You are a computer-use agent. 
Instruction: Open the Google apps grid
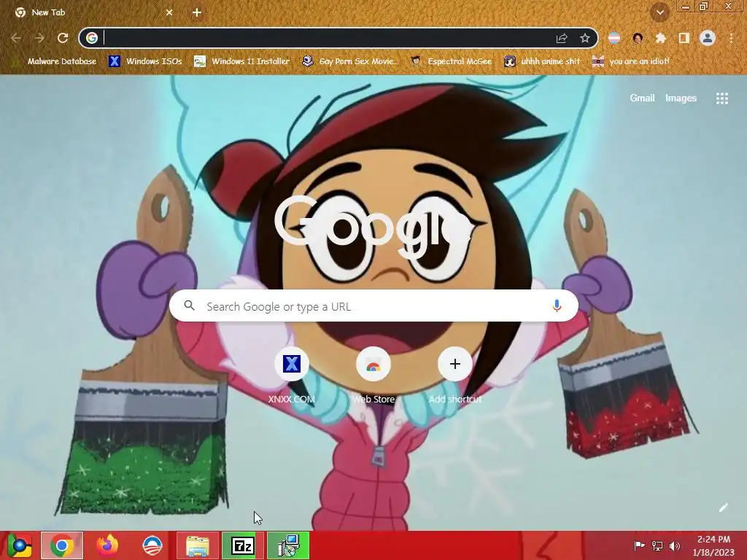coord(722,98)
